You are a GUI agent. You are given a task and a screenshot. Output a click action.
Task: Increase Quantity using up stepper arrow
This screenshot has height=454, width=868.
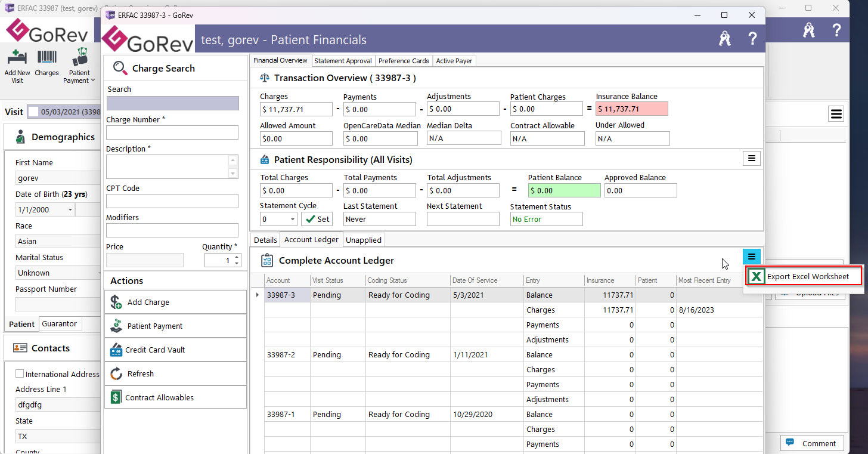[x=237, y=257]
